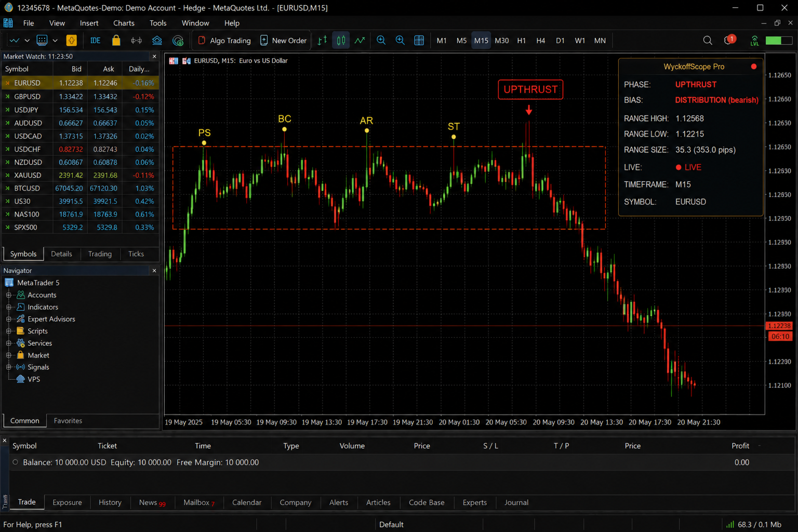Image resolution: width=798 pixels, height=532 pixels.
Task: Switch chart to line chart type
Action: [360, 41]
